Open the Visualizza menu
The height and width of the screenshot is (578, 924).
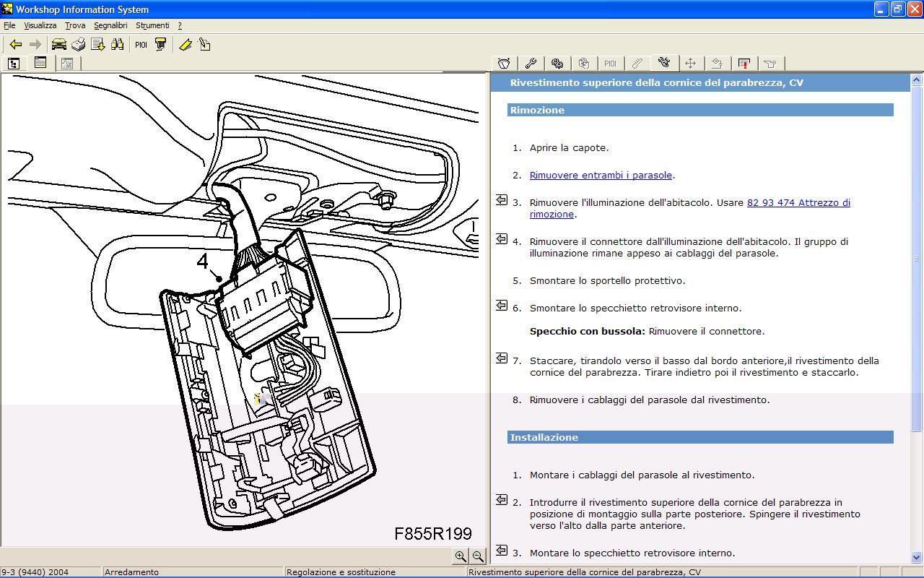point(40,25)
